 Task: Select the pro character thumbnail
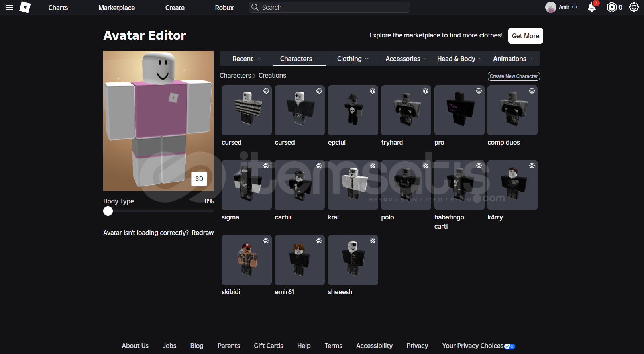pos(459,110)
